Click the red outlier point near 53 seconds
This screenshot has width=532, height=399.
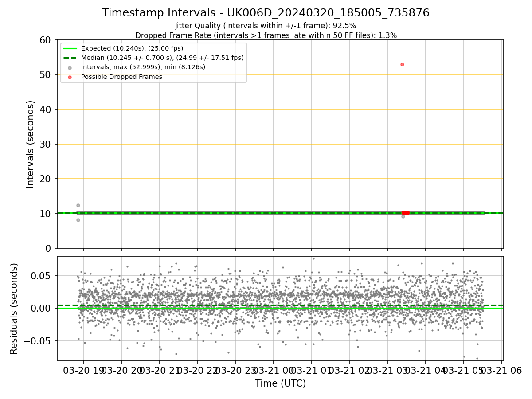point(402,64)
